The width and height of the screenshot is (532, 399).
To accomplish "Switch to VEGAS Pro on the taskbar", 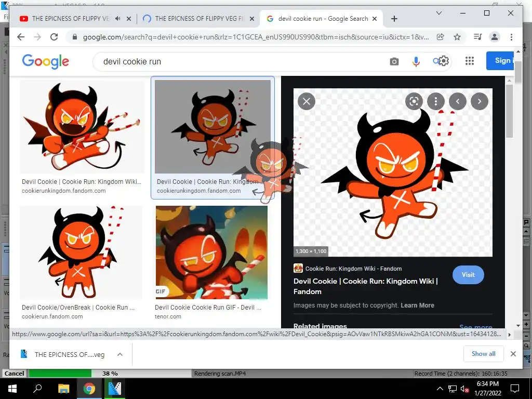I will (115, 389).
